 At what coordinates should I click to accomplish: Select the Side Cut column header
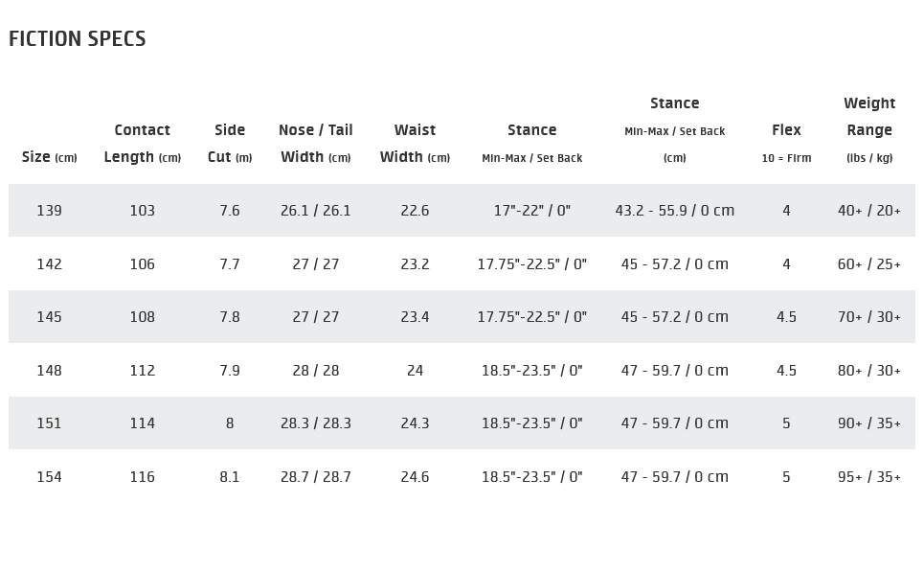pyautogui.click(x=230, y=144)
